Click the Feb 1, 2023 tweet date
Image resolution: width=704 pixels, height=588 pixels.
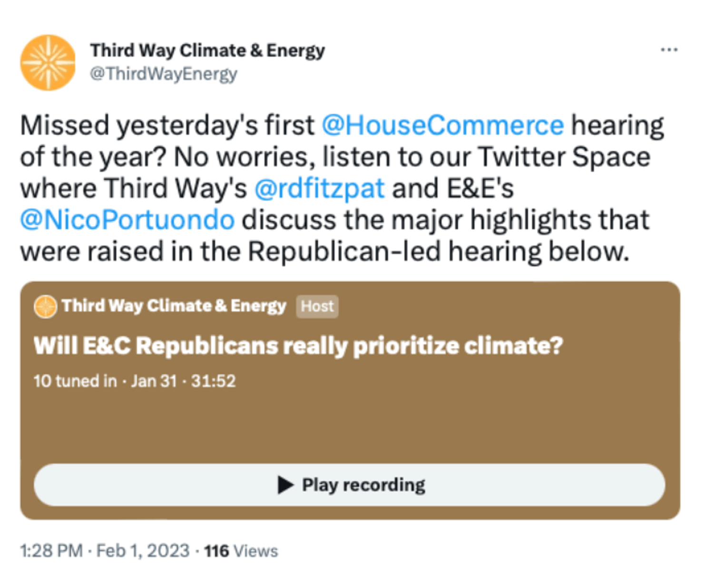(x=143, y=551)
